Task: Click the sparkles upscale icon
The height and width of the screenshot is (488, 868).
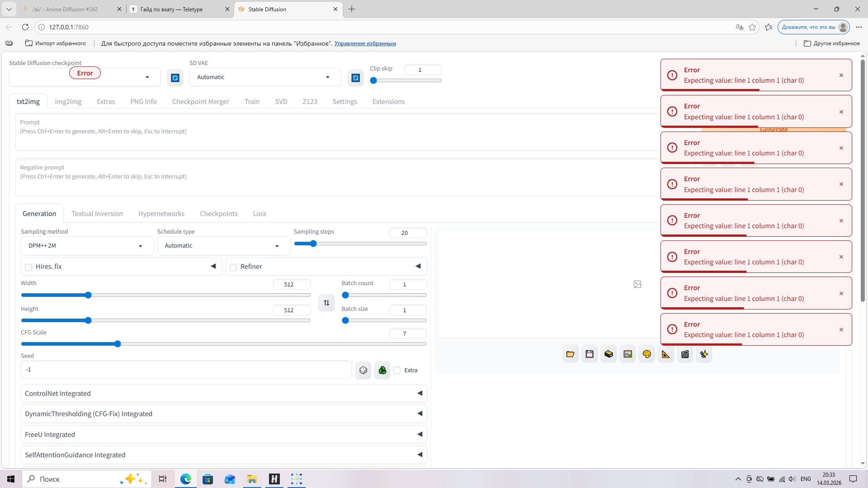Action: pos(704,354)
